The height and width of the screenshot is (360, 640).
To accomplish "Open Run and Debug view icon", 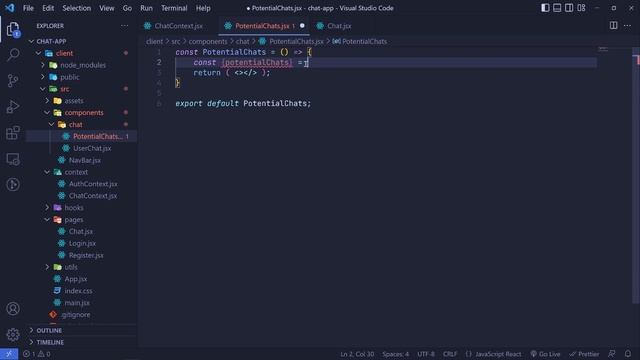I will (x=13, y=107).
